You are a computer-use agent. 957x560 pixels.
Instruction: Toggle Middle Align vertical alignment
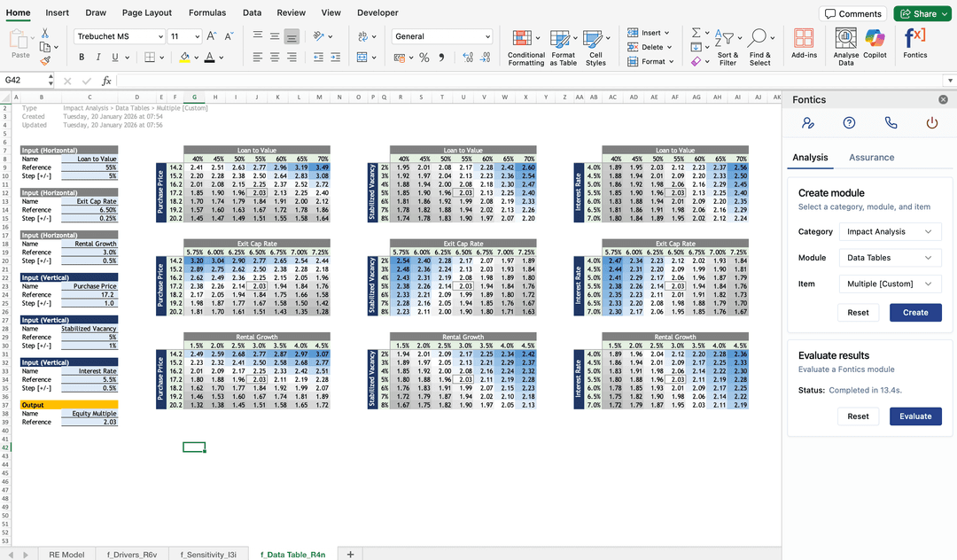point(275,36)
